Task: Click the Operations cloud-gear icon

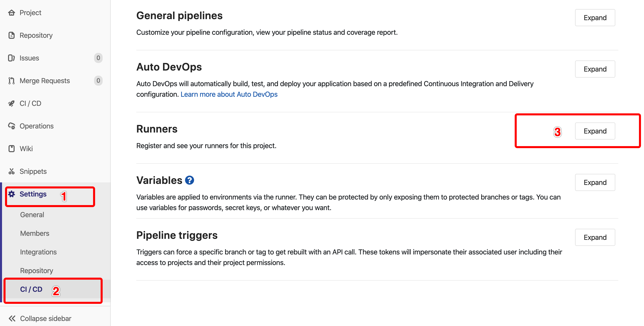Action: click(x=12, y=126)
